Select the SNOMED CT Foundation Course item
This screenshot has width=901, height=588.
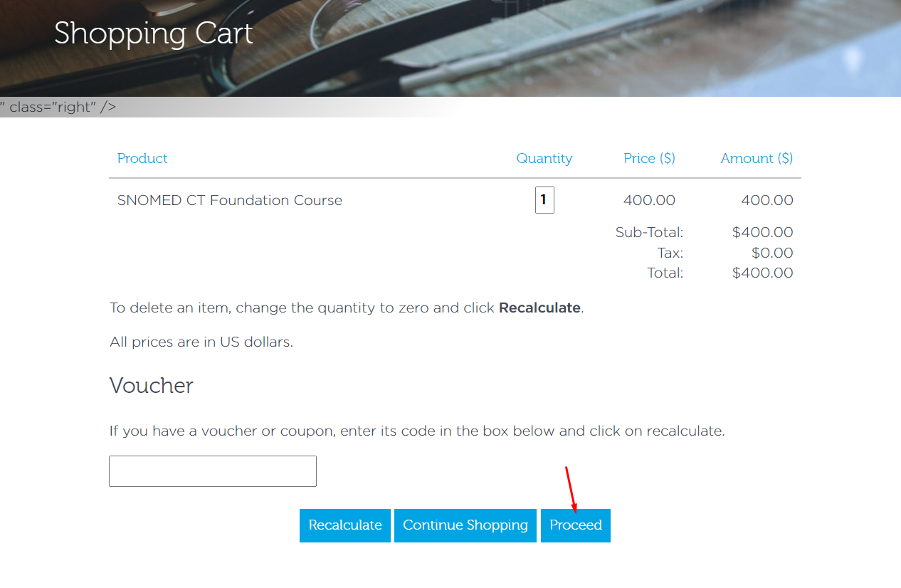230,200
